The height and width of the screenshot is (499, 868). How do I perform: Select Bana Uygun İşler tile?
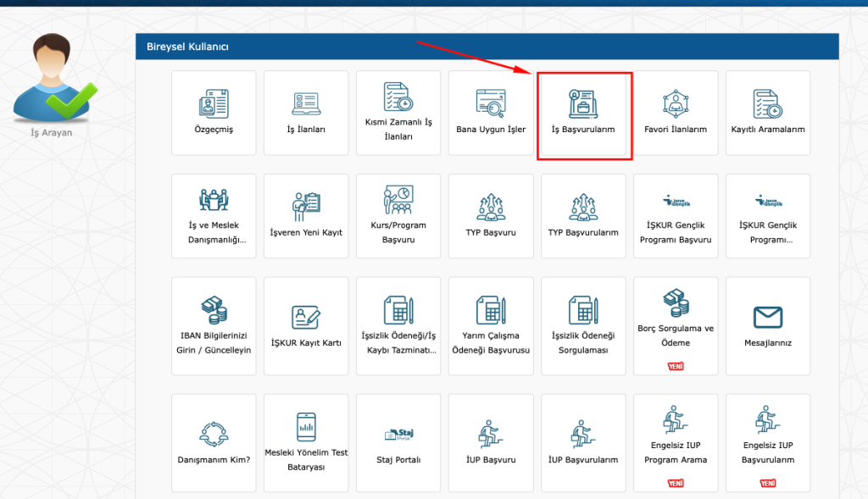click(x=491, y=113)
